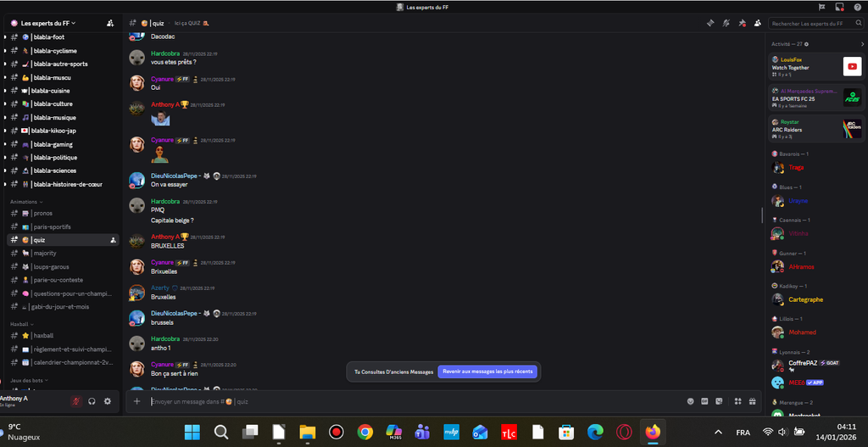Viewport: 868px width, 447px height.
Task: Click the plus attachment button in message bar
Action: [x=136, y=401]
